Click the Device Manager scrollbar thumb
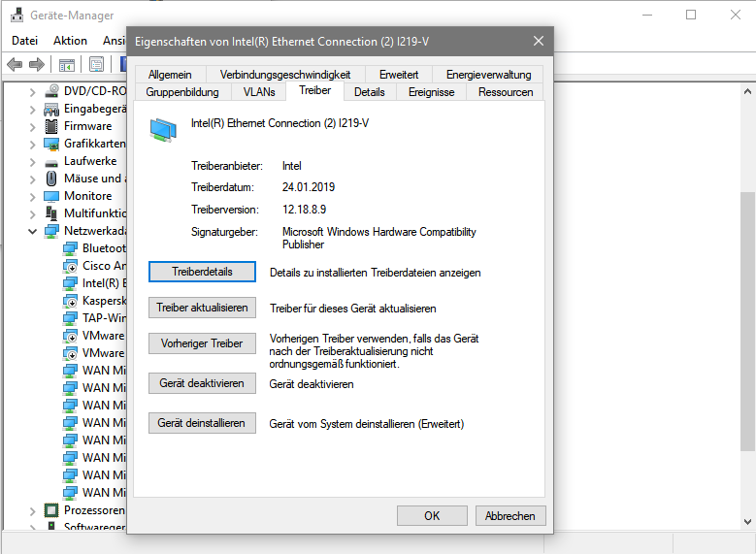The image size is (756, 554). tap(747, 321)
